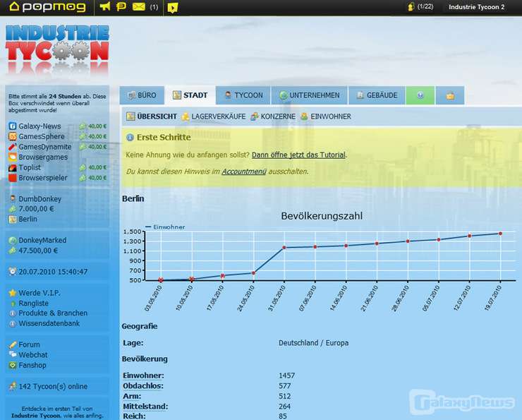Image resolution: width=522 pixels, height=420 pixels.
Task: Vote on GamesSphere
Action: (x=42, y=136)
